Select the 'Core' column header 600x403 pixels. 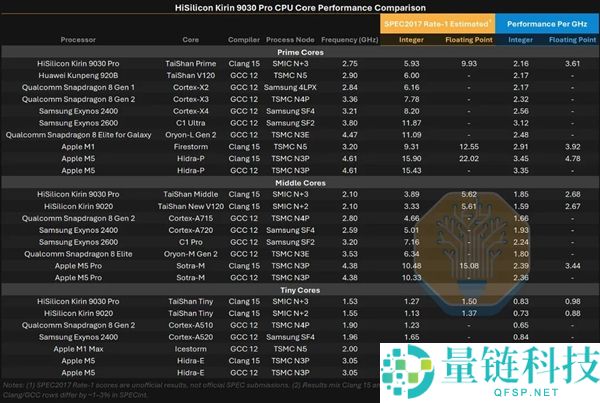point(191,40)
